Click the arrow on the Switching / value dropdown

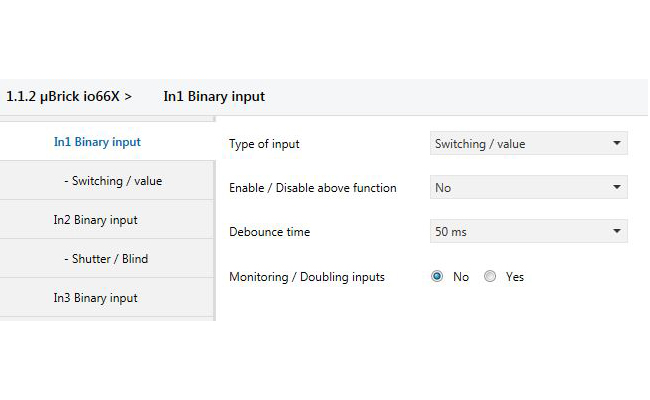coord(617,144)
